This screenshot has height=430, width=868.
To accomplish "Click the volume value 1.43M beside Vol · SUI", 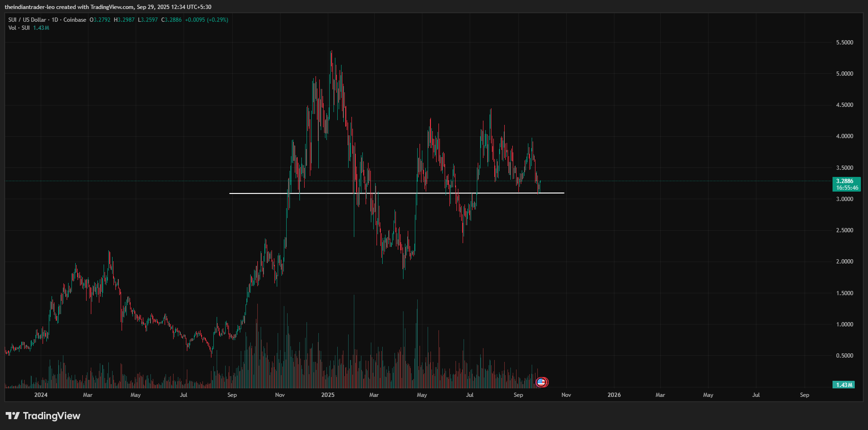I will [x=41, y=28].
